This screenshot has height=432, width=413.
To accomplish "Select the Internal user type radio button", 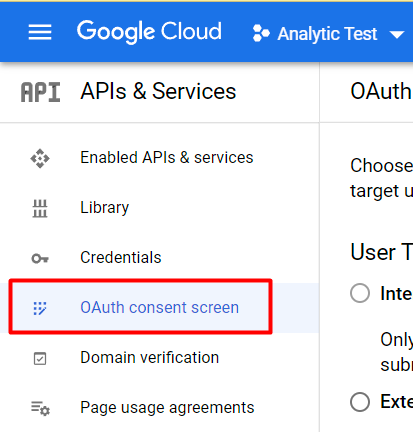I will coord(360,293).
